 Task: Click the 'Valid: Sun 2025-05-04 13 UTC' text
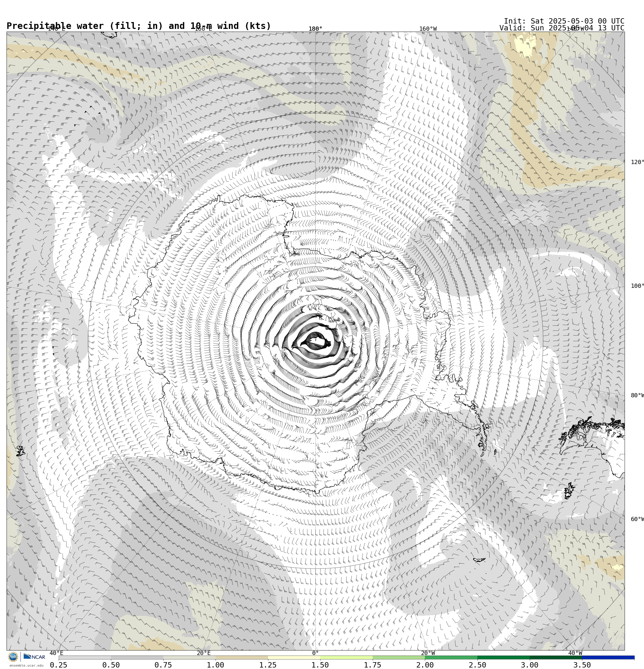click(x=562, y=28)
